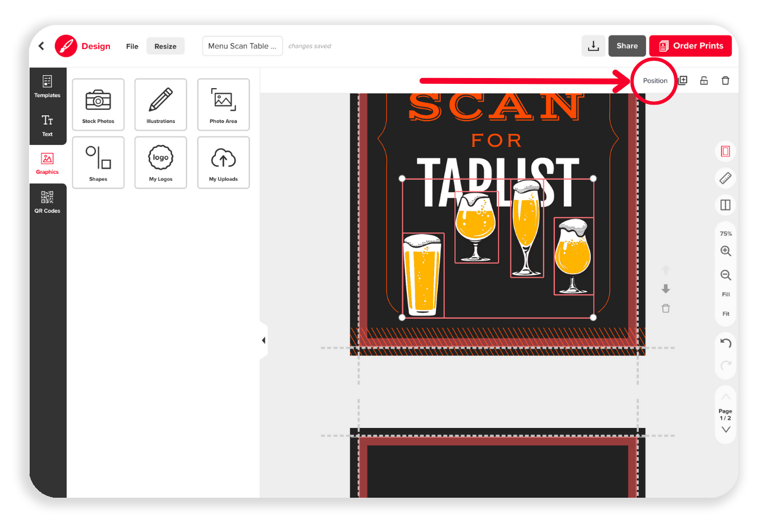Zoom in with the magnifier plus icon
The height and width of the screenshot is (532, 769).
[726, 251]
